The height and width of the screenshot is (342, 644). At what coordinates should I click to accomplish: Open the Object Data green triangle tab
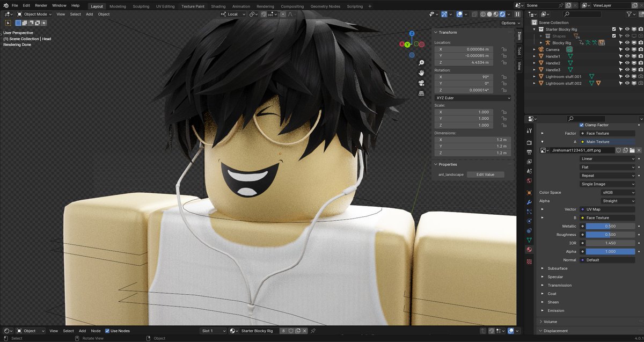coord(529,240)
